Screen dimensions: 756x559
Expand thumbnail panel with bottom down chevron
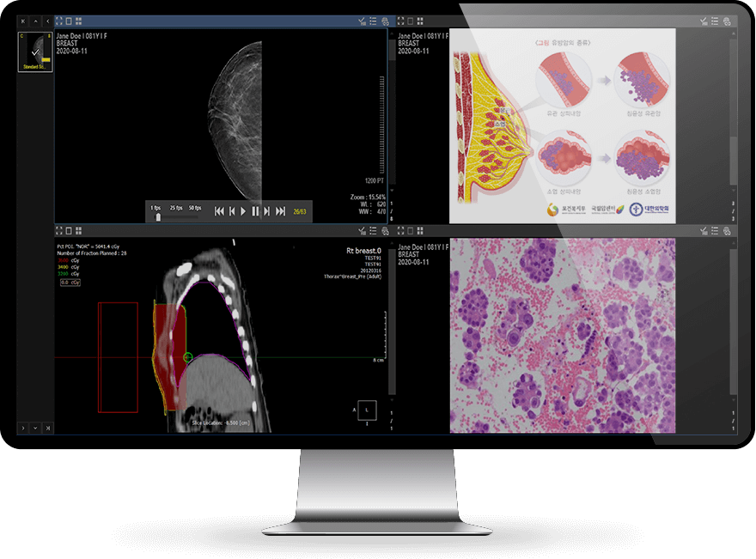coord(35,427)
